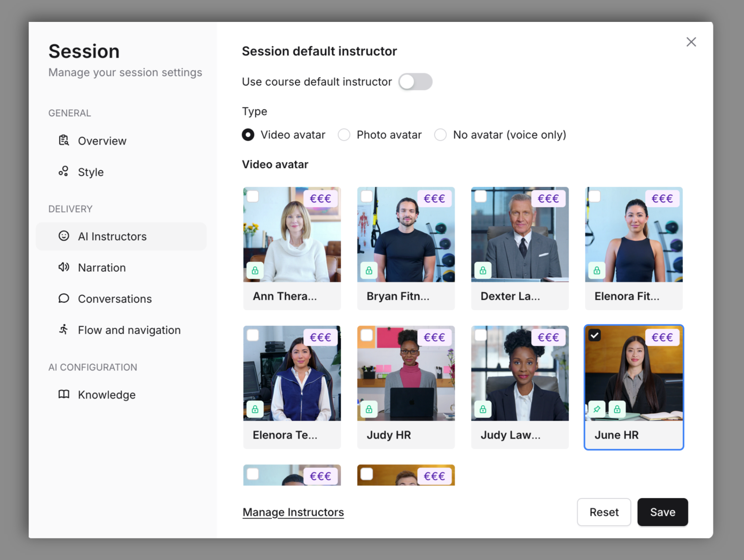
Task: Open the Overview settings via its clipboard icon
Action: point(64,140)
